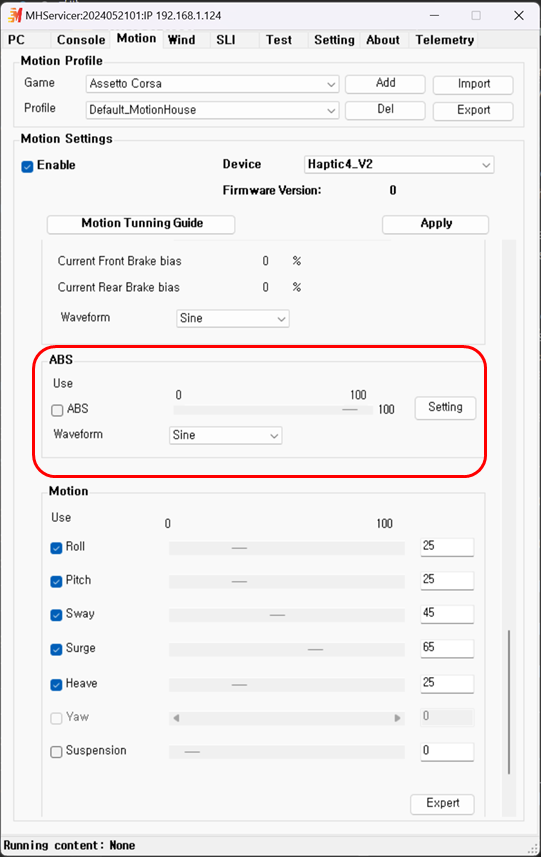The image size is (541, 857).
Task: Toggle the Enable motion checkbox
Action: [x=27, y=166]
